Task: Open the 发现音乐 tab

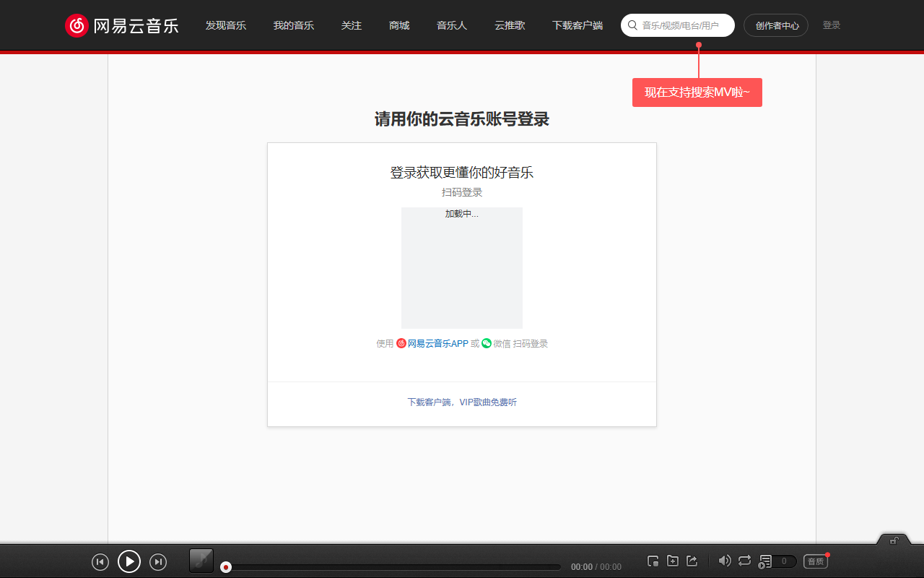Action: coord(226,25)
